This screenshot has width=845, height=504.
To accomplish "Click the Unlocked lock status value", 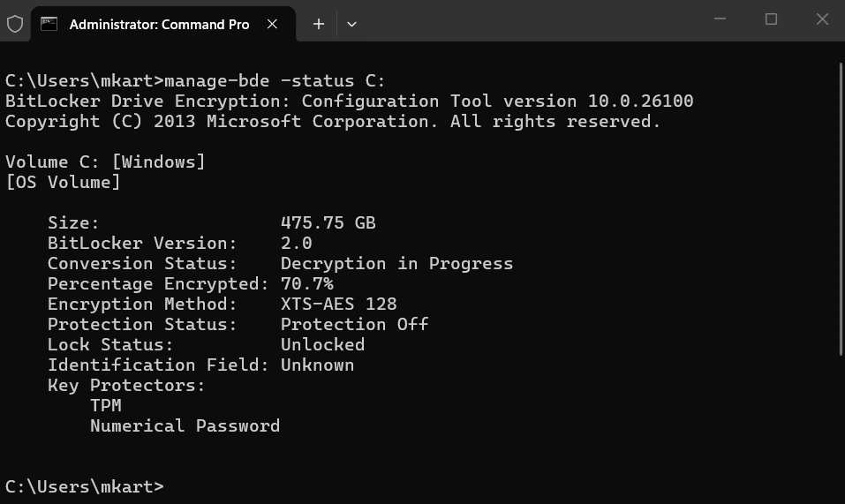I will pos(322,344).
